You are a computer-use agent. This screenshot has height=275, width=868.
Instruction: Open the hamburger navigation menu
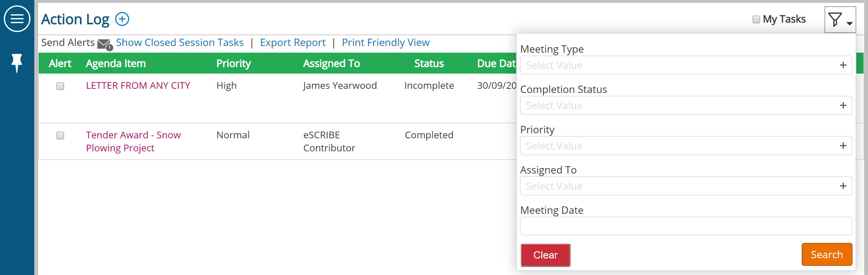[x=17, y=18]
